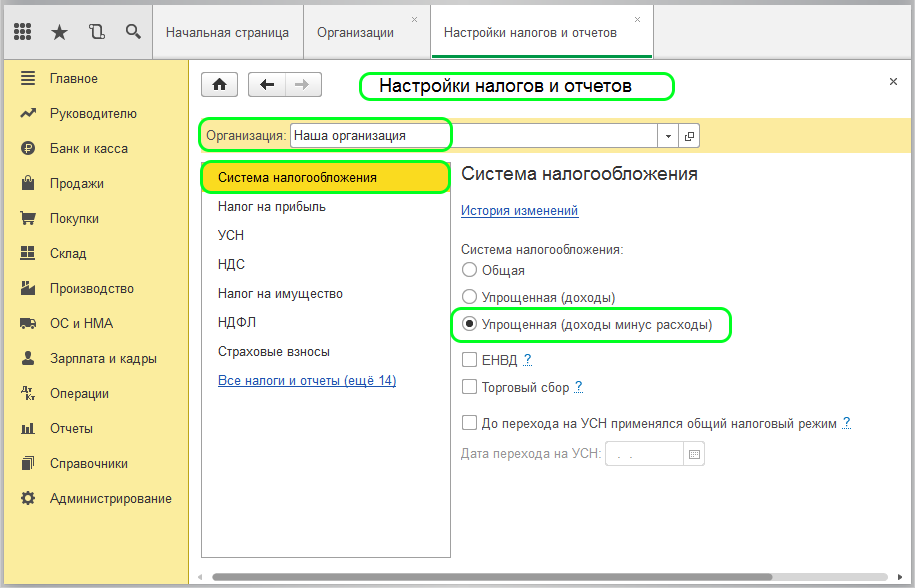Switch to the Организации tab

click(355, 32)
